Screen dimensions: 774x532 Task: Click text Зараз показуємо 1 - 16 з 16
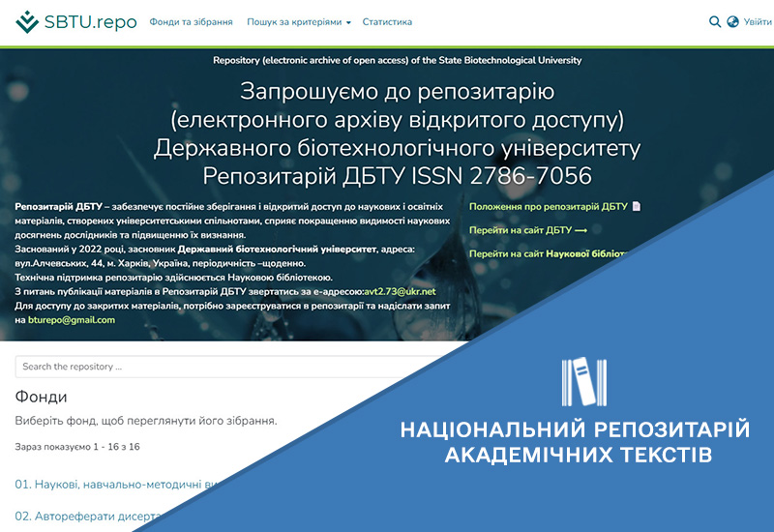tap(77, 447)
